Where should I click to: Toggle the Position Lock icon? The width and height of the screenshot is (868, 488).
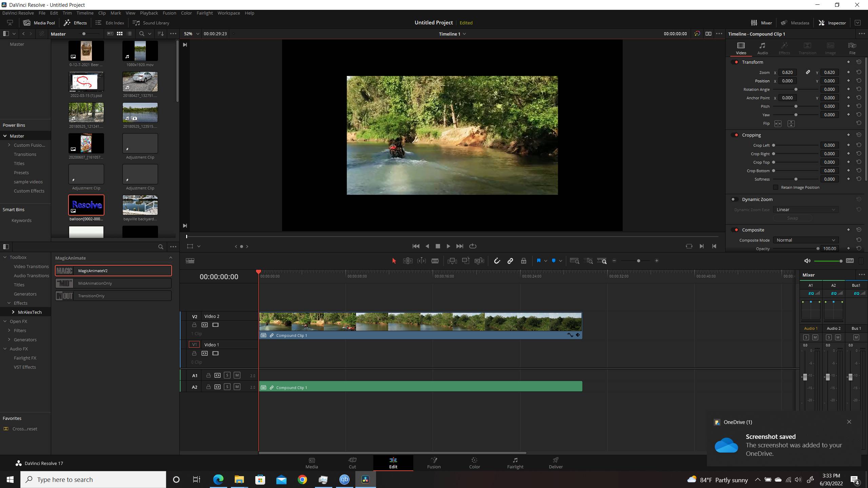(524, 261)
